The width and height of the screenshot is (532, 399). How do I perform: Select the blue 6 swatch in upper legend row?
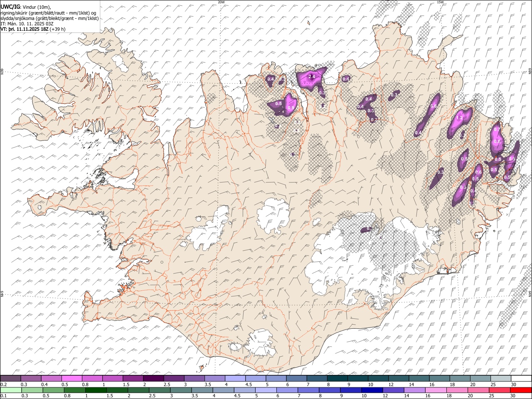tap(297, 378)
